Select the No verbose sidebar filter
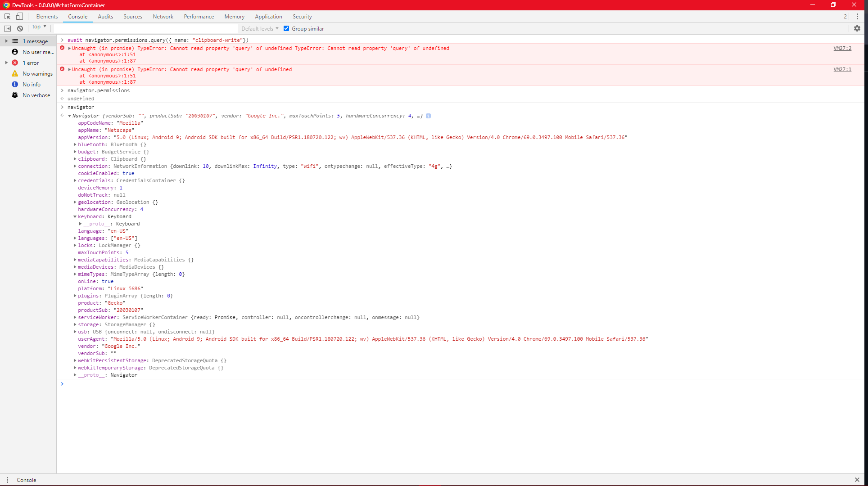The height and width of the screenshot is (486, 868). pyautogui.click(x=36, y=95)
